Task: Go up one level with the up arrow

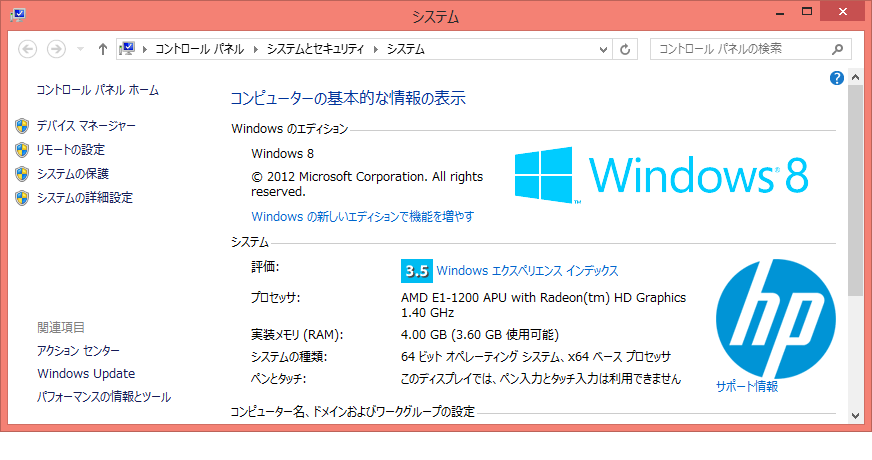Action: (x=102, y=49)
